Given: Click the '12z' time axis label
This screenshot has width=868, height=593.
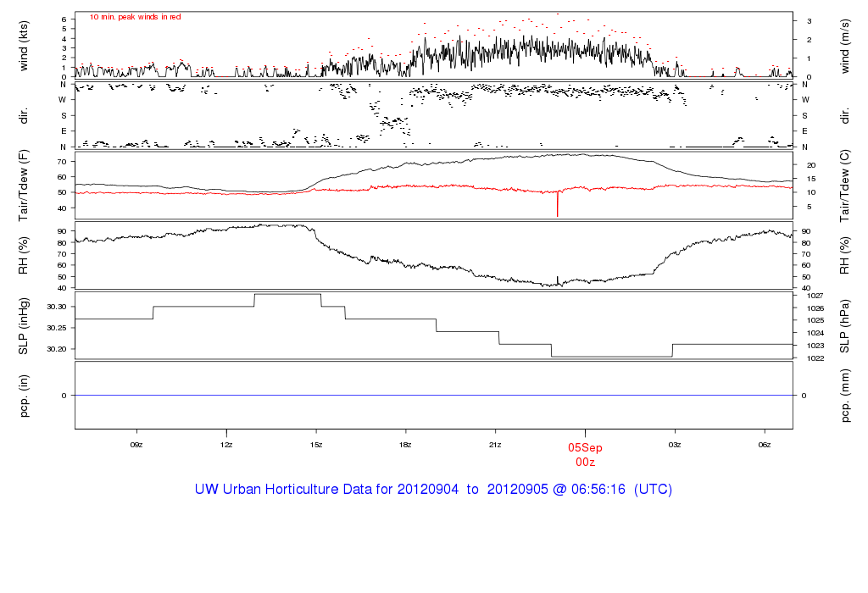Looking at the screenshot, I should (x=225, y=445).
